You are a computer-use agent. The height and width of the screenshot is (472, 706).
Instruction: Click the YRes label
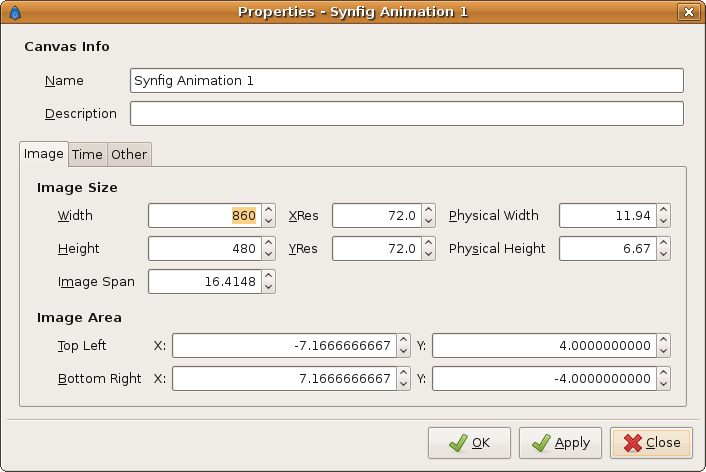click(303, 249)
